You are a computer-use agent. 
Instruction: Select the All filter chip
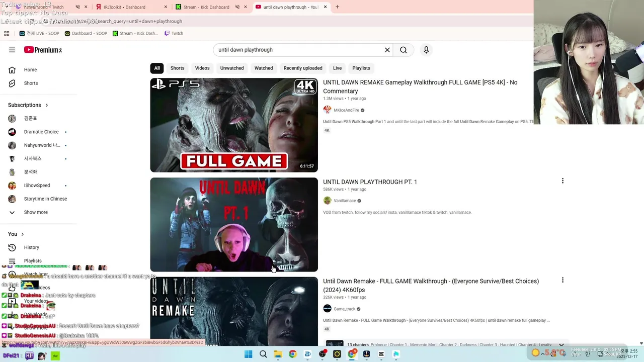pyautogui.click(x=157, y=68)
